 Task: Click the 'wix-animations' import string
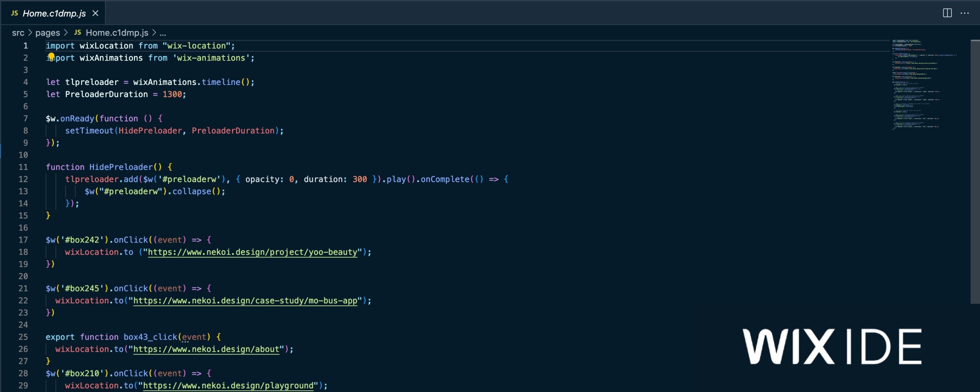(211, 58)
